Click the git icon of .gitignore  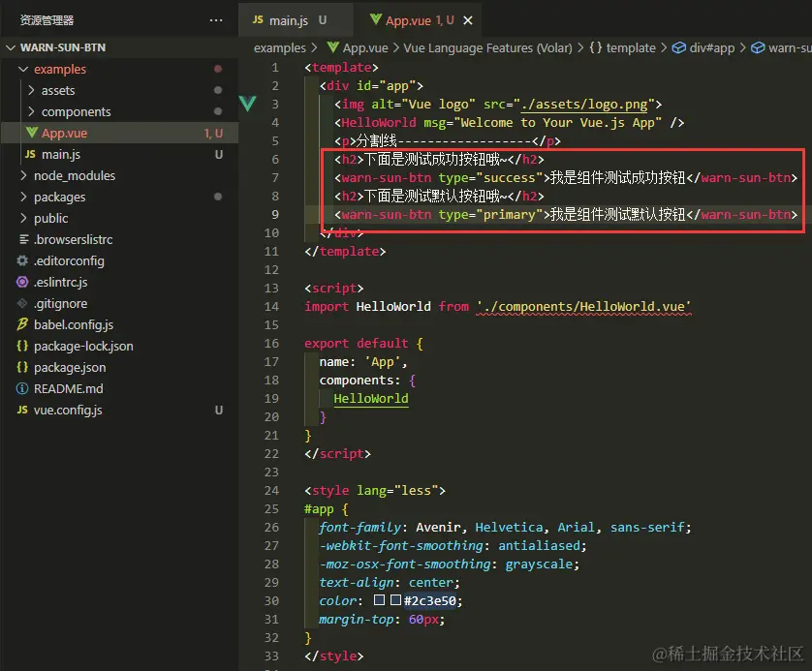coord(21,303)
